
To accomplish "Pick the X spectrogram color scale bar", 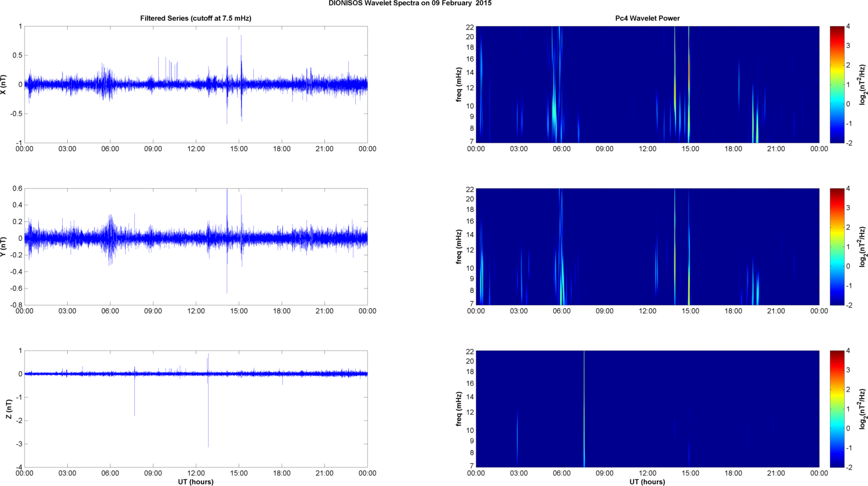I will point(837,84).
